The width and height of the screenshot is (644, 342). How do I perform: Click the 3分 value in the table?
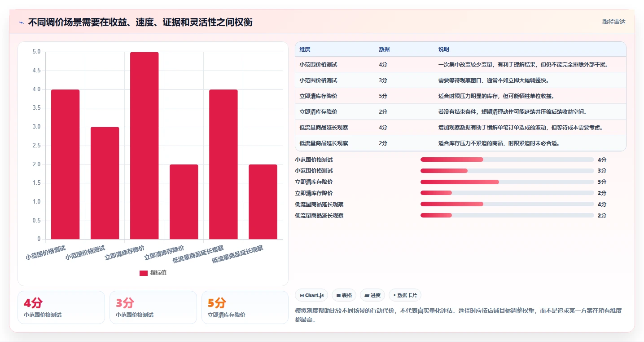[x=383, y=80]
